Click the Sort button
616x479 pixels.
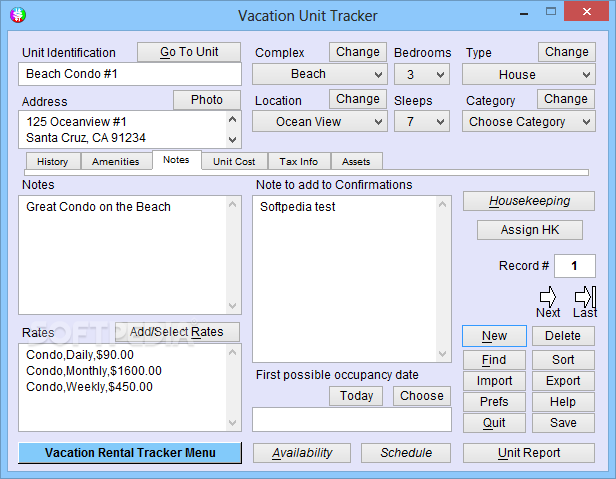coord(563,360)
